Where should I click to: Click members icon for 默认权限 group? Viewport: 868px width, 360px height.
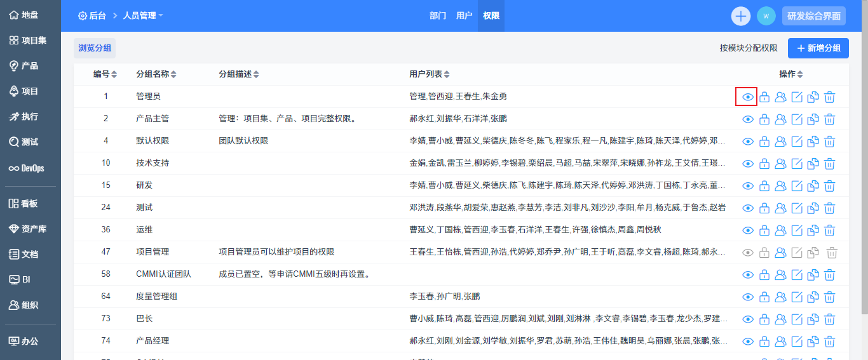(x=780, y=142)
